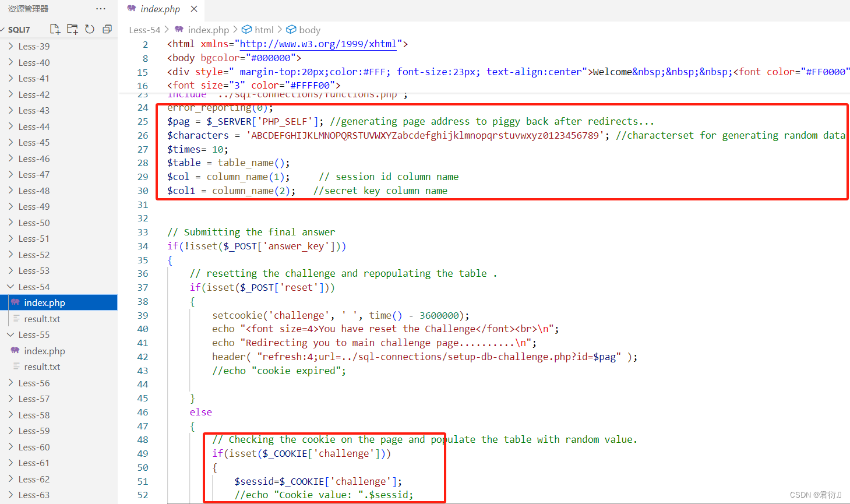
Task: Select the Less-58 folder row
Action: (59, 415)
